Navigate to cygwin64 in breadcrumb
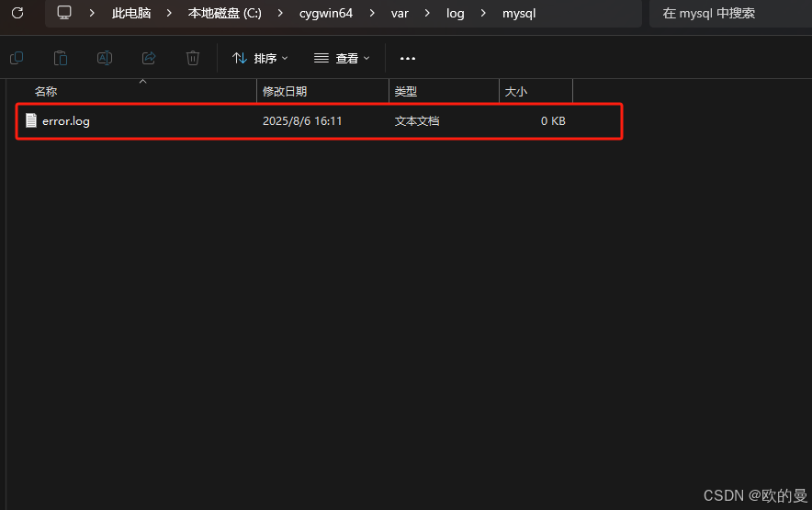Viewport: 812px width, 510px height. pyautogui.click(x=326, y=14)
